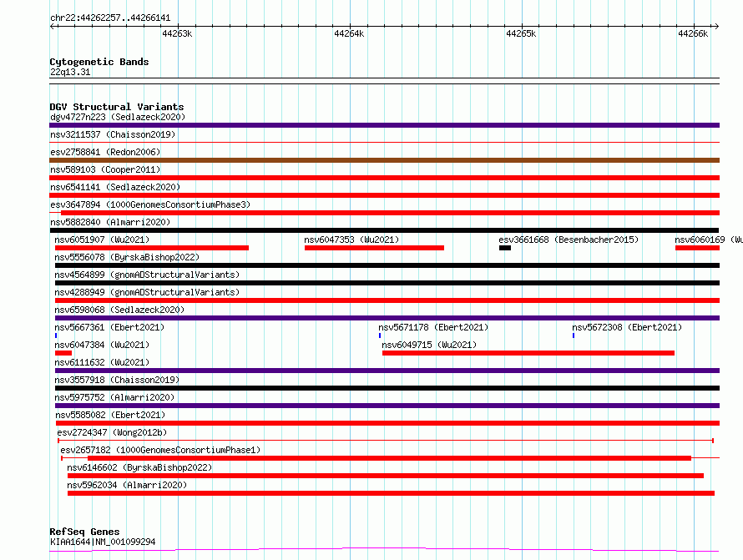Open nsv6541141 (Sedlazeck2020) variant label
Image resolution: width=743 pixels, height=560 pixels.
pyautogui.click(x=115, y=187)
